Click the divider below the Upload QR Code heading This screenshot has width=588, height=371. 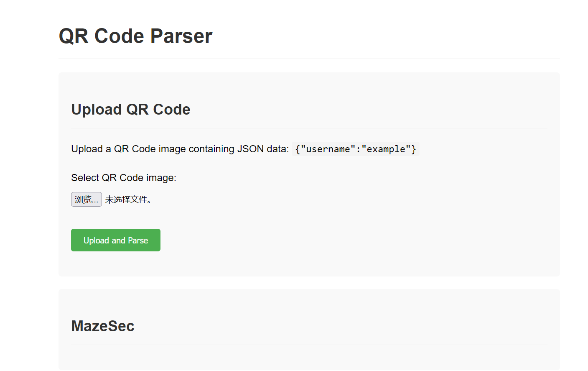309,128
